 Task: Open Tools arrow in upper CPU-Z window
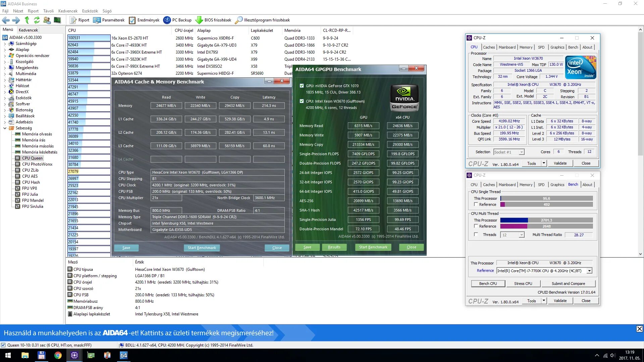[544, 163]
